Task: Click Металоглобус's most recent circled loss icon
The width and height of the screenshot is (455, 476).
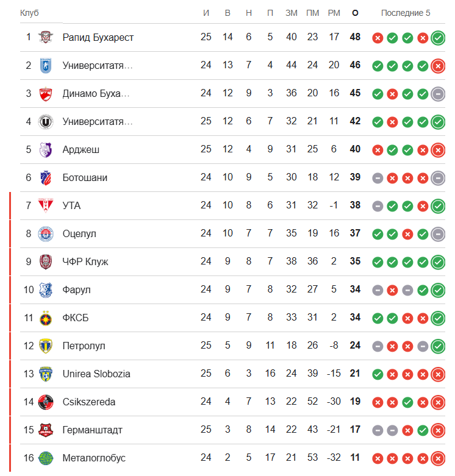Action: coord(437,458)
